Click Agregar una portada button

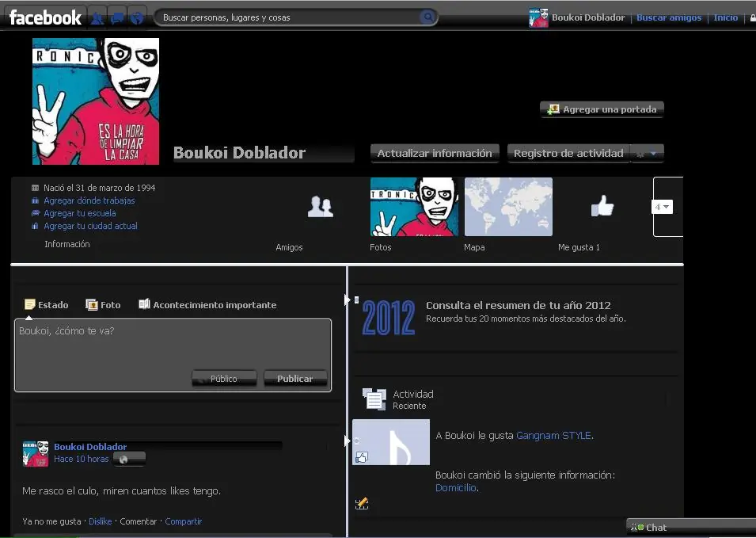(602, 109)
